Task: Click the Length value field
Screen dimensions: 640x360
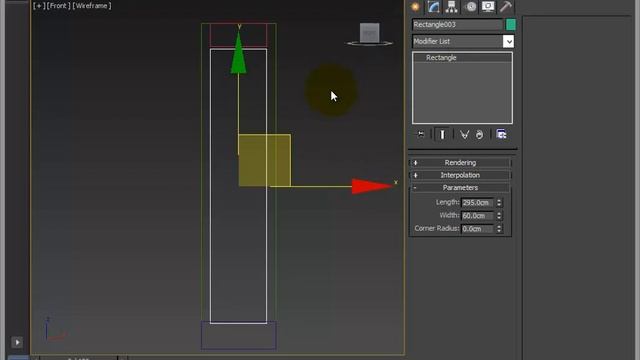Action: pos(477,202)
